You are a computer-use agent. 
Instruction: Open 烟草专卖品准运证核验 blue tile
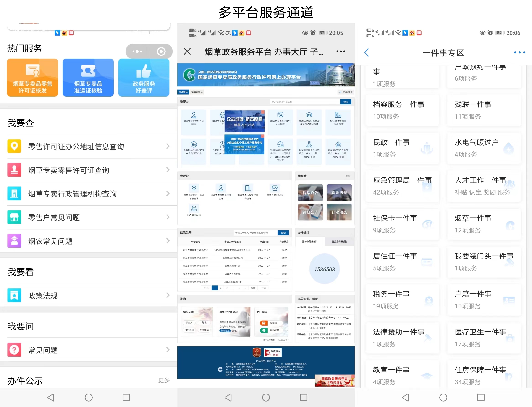tap(88, 78)
